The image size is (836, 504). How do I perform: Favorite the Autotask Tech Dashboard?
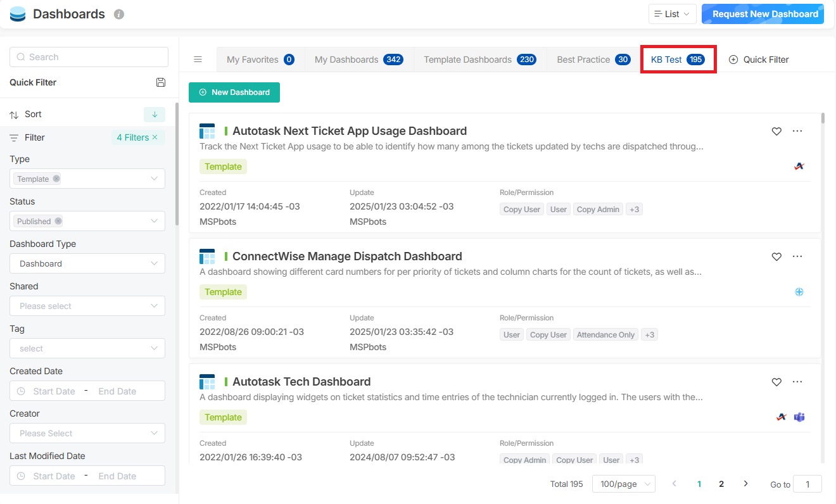(x=776, y=382)
